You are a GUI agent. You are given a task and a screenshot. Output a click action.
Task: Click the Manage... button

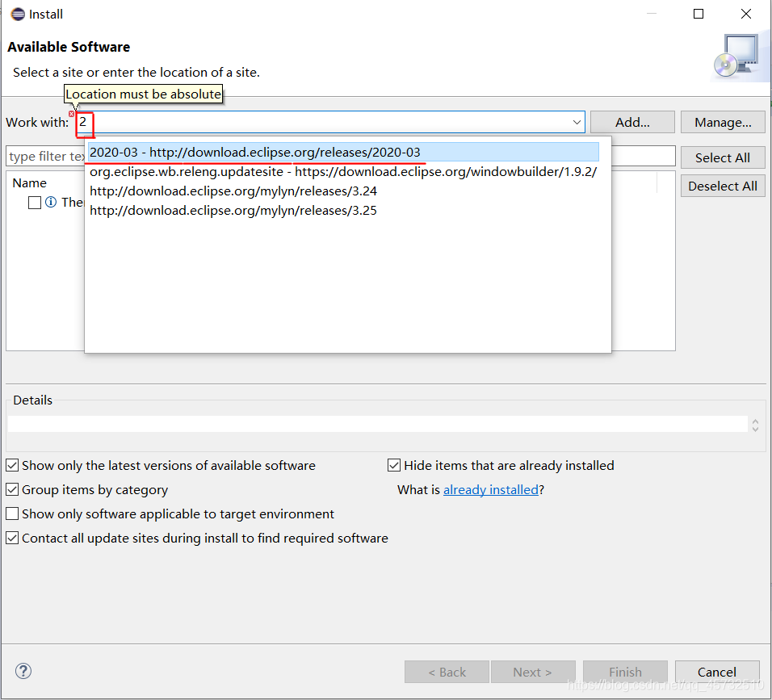point(723,122)
